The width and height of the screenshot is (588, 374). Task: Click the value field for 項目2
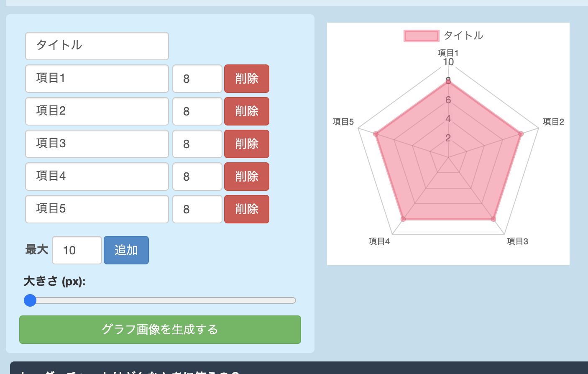[x=197, y=111]
